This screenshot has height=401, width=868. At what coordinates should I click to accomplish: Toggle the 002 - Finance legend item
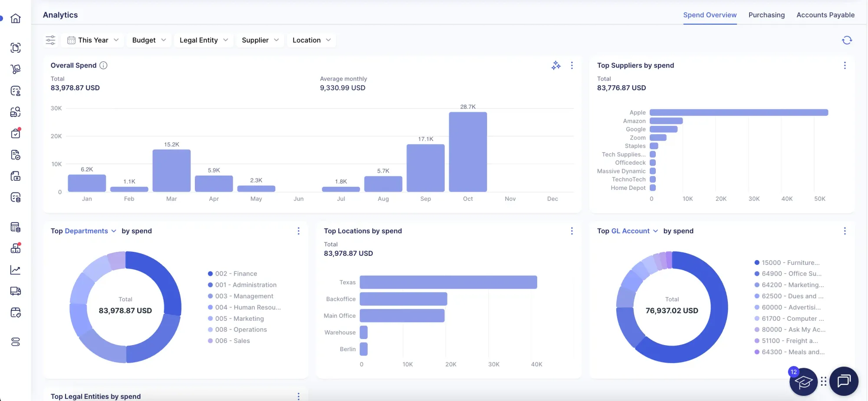pyautogui.click(x=236, y=274)
